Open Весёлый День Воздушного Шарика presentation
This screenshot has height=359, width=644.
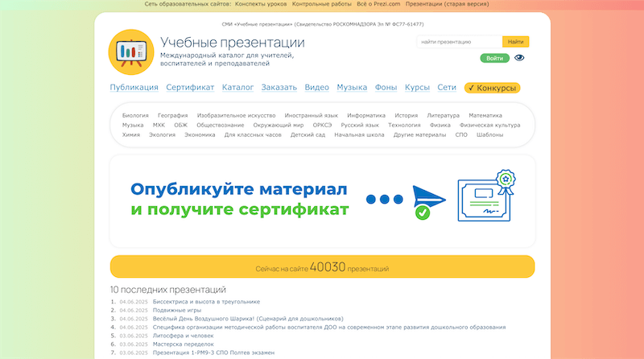248,318
